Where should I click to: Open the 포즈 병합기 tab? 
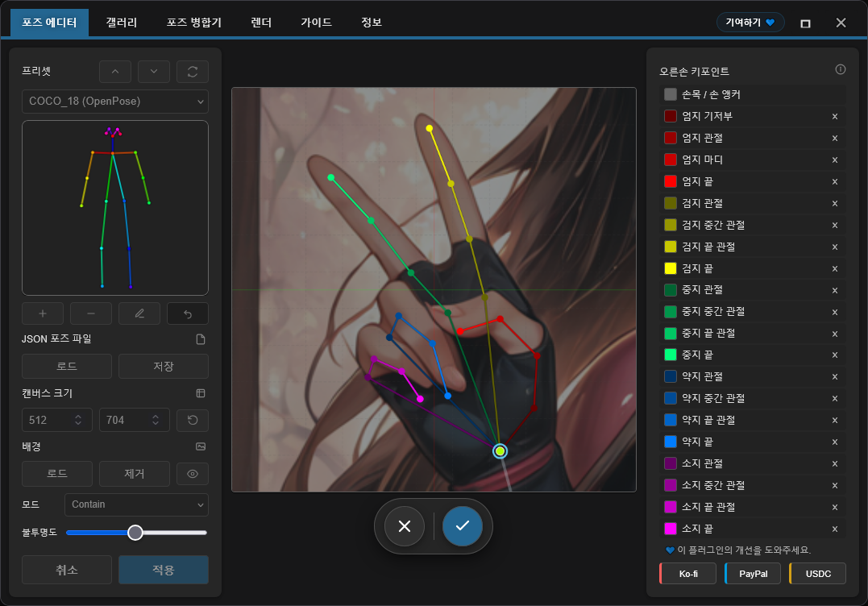click(193, 23)
